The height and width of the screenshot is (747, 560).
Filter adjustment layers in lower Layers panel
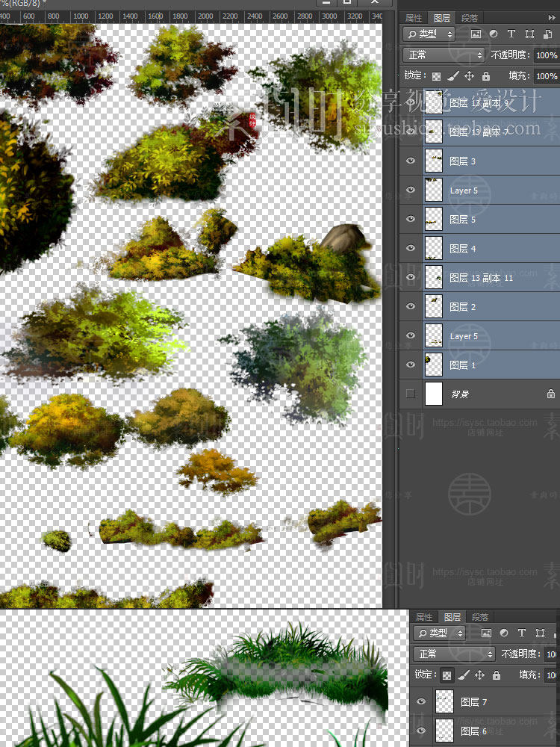(504, 633)
